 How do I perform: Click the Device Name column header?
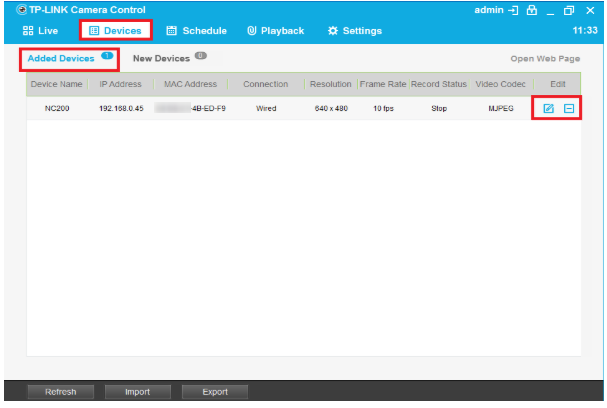pyautogui.click(x=57, y=84)
